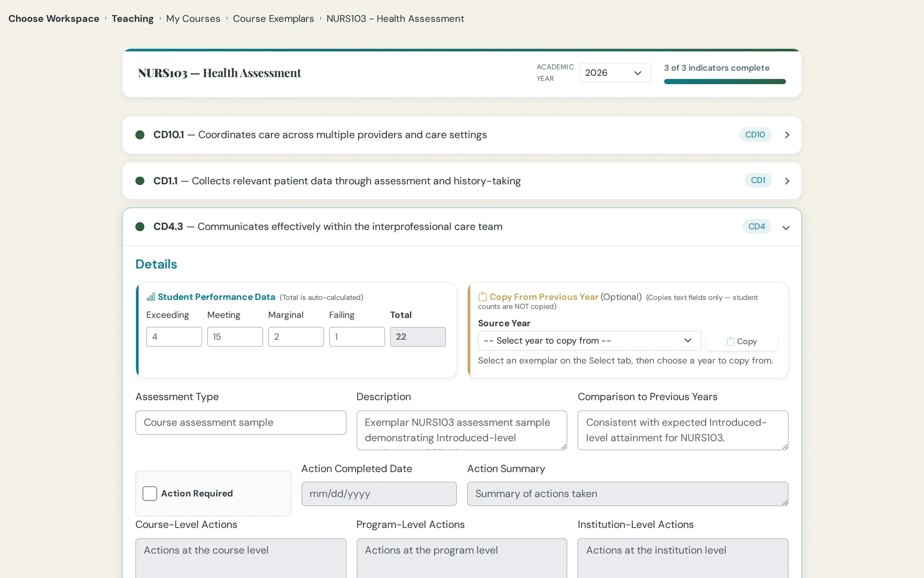Click the auto-calculated Total field
Screen dimensions: 924x578
[x=418, y=337]
